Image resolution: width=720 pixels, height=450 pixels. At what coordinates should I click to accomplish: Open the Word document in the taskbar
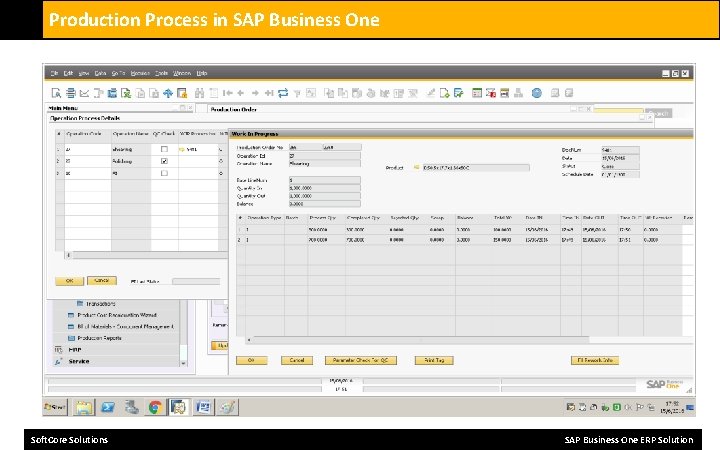pyautogui.click(x=203, y=407)
